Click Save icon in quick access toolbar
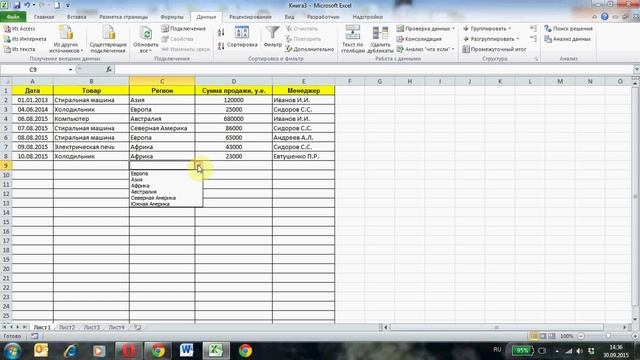 (17, 5)
